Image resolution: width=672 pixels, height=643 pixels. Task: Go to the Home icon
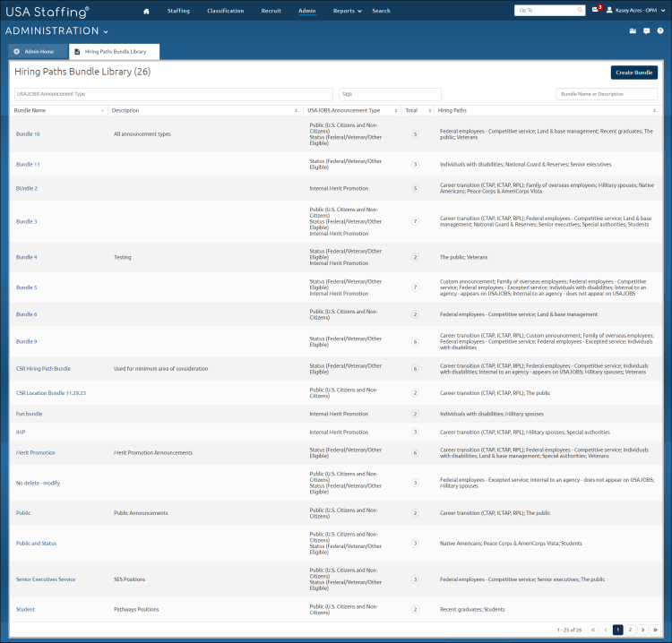point(146,11)
